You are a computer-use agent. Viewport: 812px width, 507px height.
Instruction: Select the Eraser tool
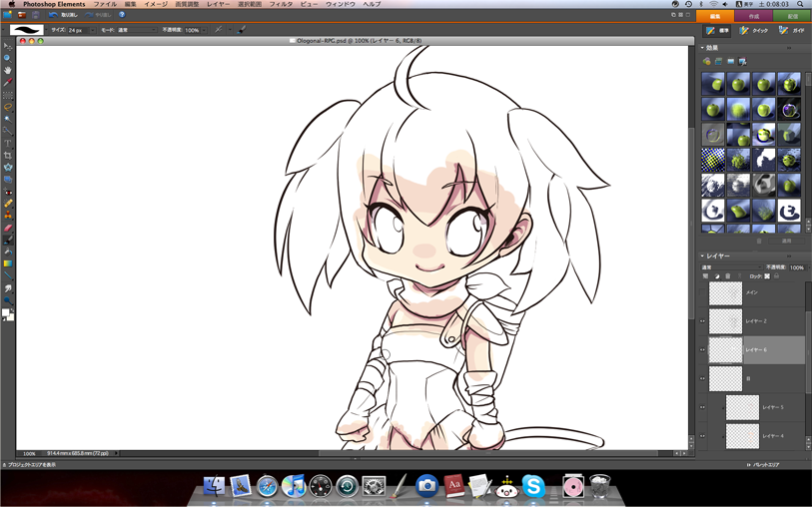click(x=8, y=228)
